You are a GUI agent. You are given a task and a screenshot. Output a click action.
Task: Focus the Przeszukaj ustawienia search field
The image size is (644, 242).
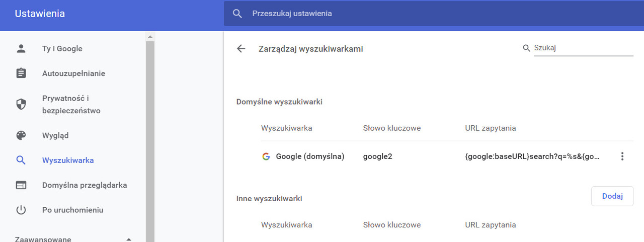tap(434, 13)
